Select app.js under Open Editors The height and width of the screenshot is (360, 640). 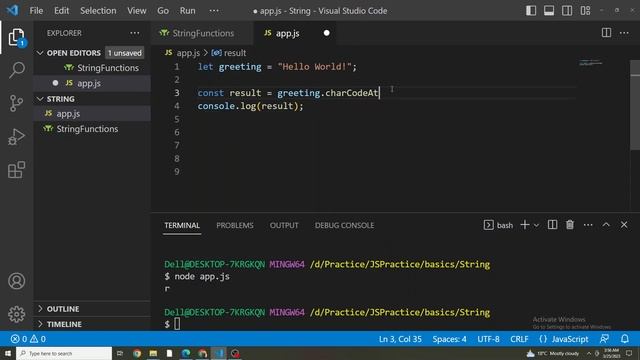click(92, 83)
